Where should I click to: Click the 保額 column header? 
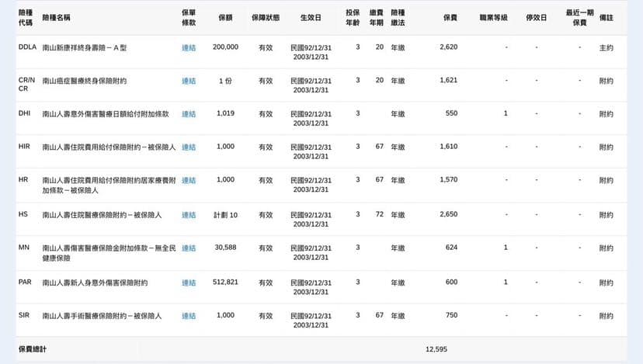click(225, 18)
